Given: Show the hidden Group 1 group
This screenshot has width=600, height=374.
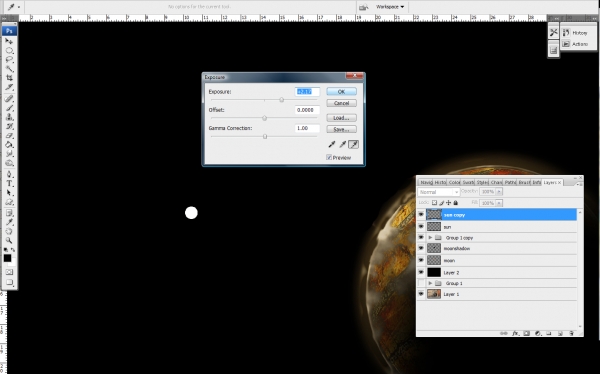Looking at the screenshot, I should pos(421,283).
